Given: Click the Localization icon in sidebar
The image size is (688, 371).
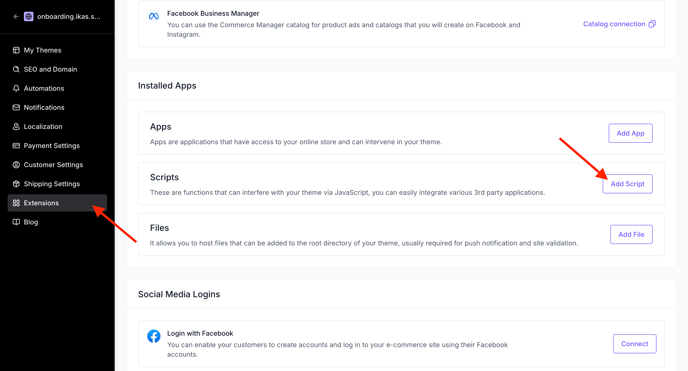Looking at the screenshot, I should 16,126.
